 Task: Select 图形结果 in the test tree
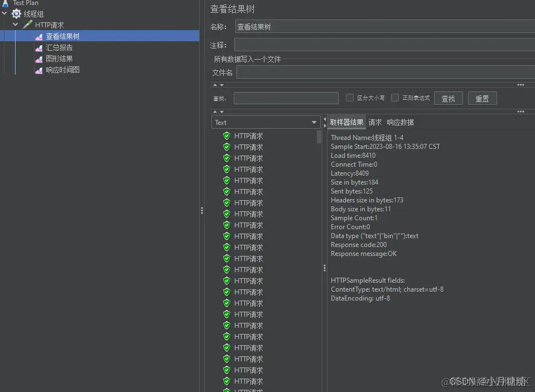[59, 59]
